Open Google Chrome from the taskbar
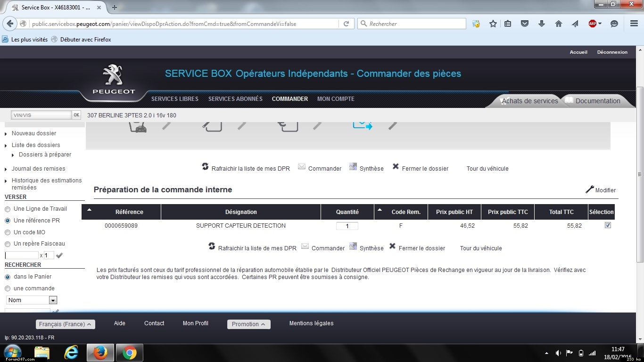644x362 pixels. [x=129, y=353]
